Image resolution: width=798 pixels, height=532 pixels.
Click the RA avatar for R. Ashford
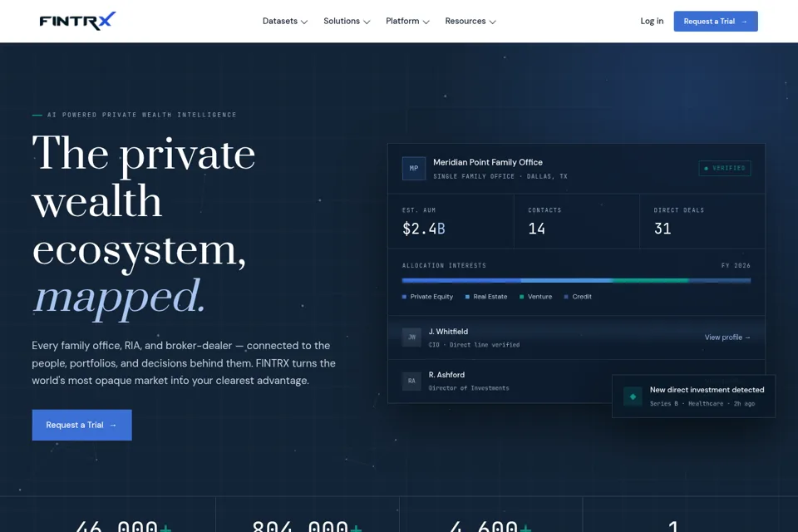tap(411, 381)
